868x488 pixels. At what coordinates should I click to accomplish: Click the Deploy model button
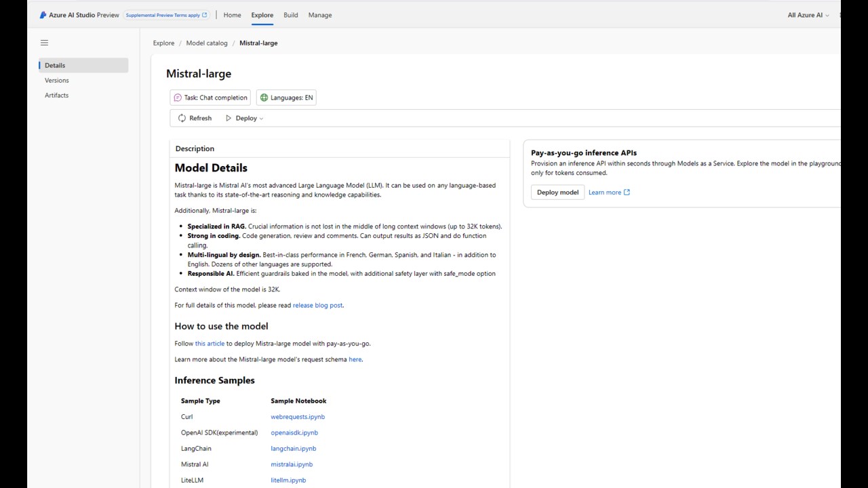pyautogui.click(x=557, y=192)
